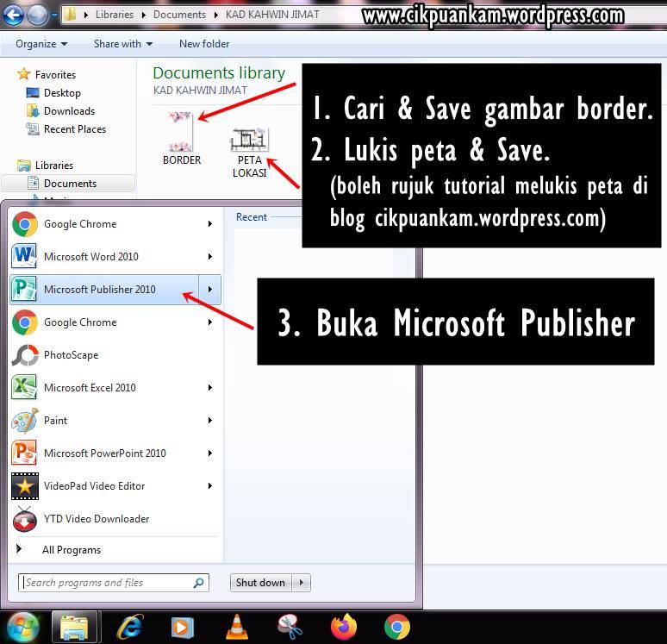Image resolution: width=667 pixels, height=644 pixels.
Task: Click the VLC media player taskbar icon
Action: point(236,627)
